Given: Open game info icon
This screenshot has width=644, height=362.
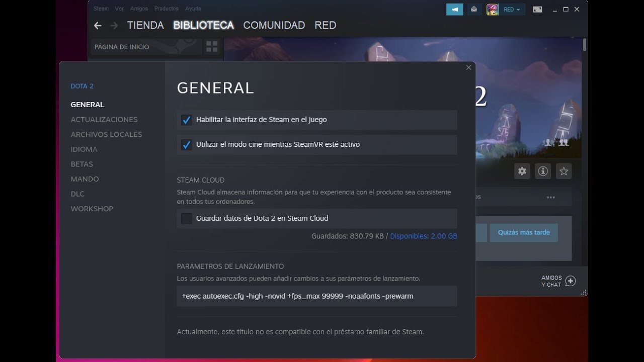Looking at the screenshot, I should 543,171.
